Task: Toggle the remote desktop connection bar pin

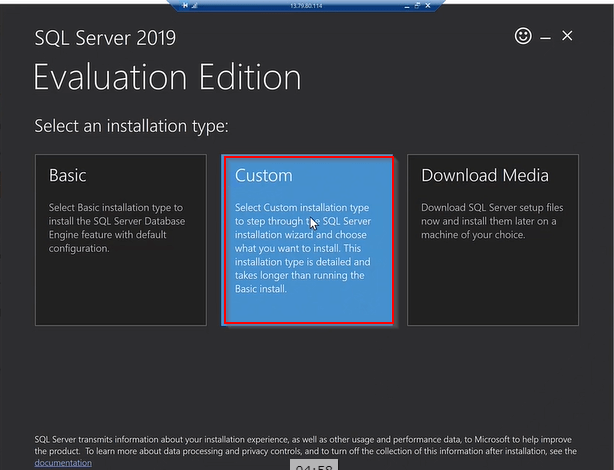Action: pyautogui.click(x=185, y=5)
